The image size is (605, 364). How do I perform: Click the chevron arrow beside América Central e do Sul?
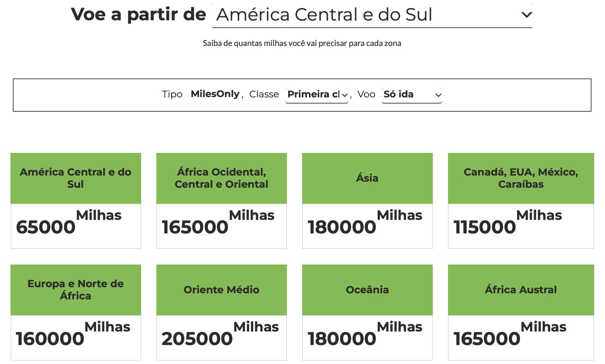tap(526, 15)
